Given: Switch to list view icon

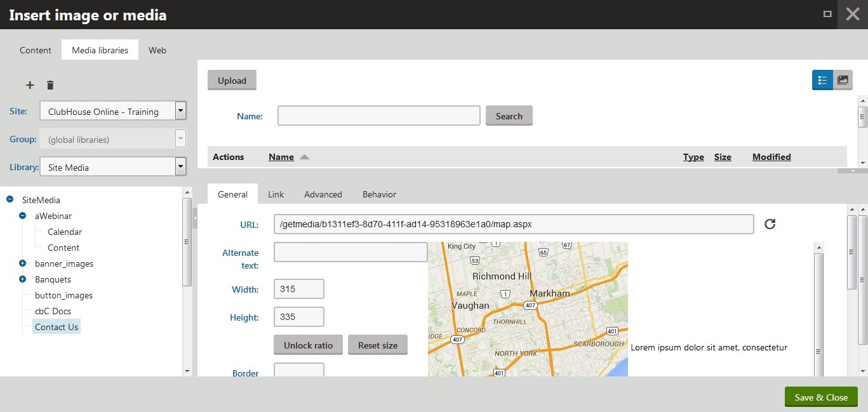Looking at the screenshot, I should (822, 80).
